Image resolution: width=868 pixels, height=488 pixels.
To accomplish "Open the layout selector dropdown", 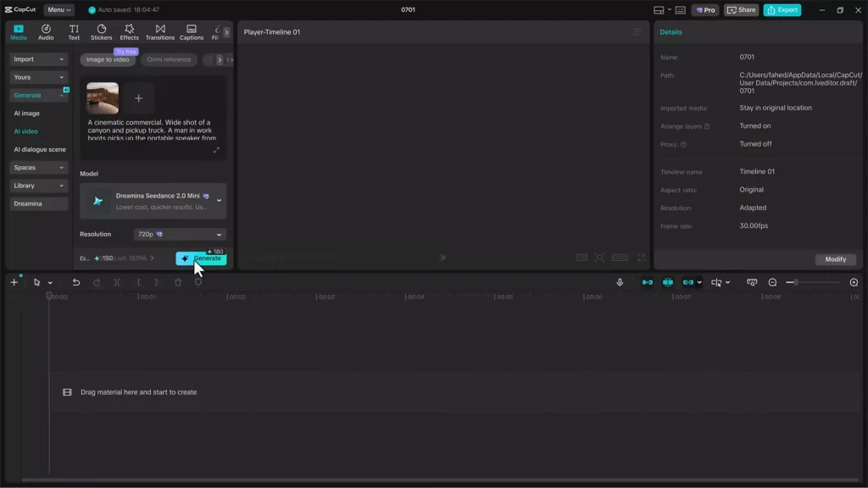I will [662, 10].
